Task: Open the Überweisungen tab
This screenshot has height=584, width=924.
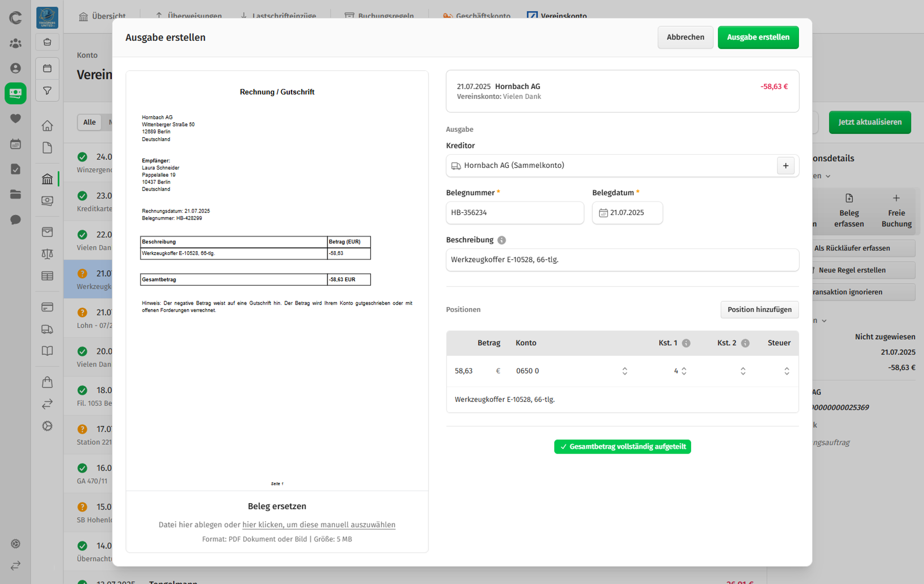Action: (188, 16)
